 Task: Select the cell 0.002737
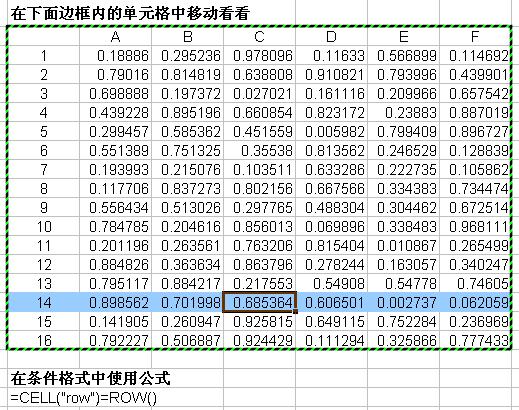(403, 302)
